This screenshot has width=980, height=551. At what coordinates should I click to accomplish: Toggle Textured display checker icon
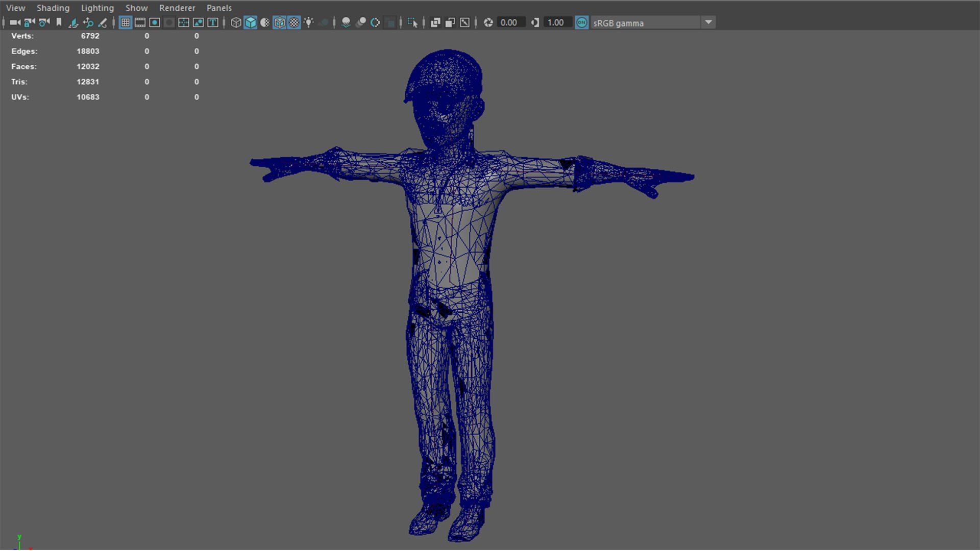pos(295,22)
